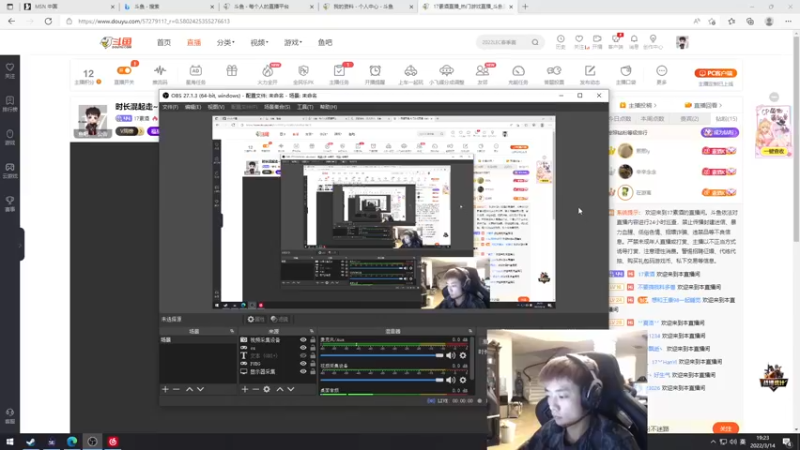Open Microsoft Edge from the taskbar
The image size is (800, 450).
pyautogui.click(x=72, y=441)
